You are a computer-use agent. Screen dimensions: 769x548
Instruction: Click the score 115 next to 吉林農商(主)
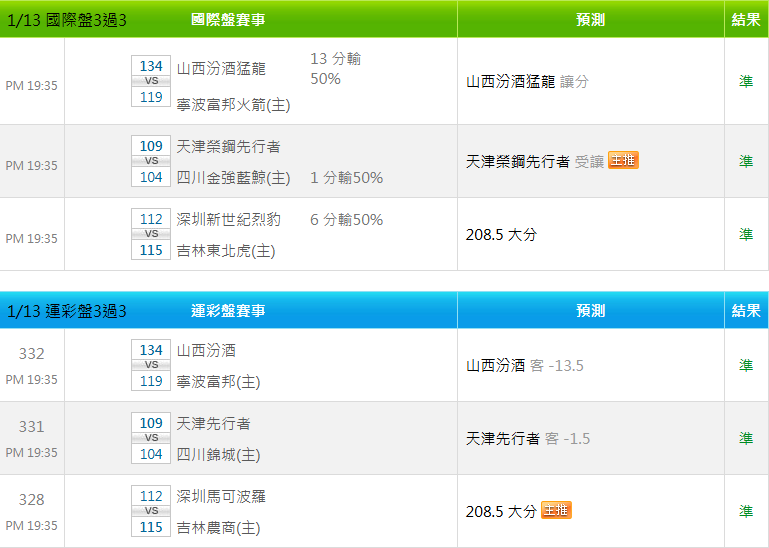point(151,527)
